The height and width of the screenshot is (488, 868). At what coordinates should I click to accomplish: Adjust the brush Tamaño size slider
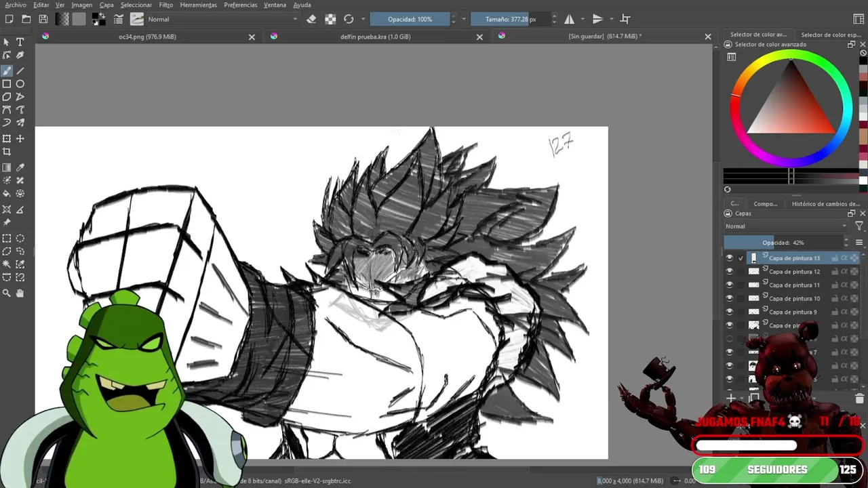pyautogui.click(x=510, y=19)
